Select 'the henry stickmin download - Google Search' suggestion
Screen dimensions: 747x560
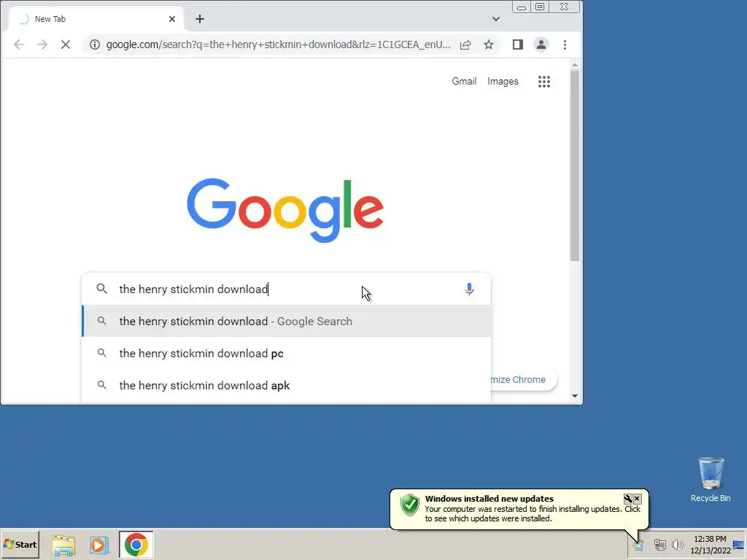[286, 322]
